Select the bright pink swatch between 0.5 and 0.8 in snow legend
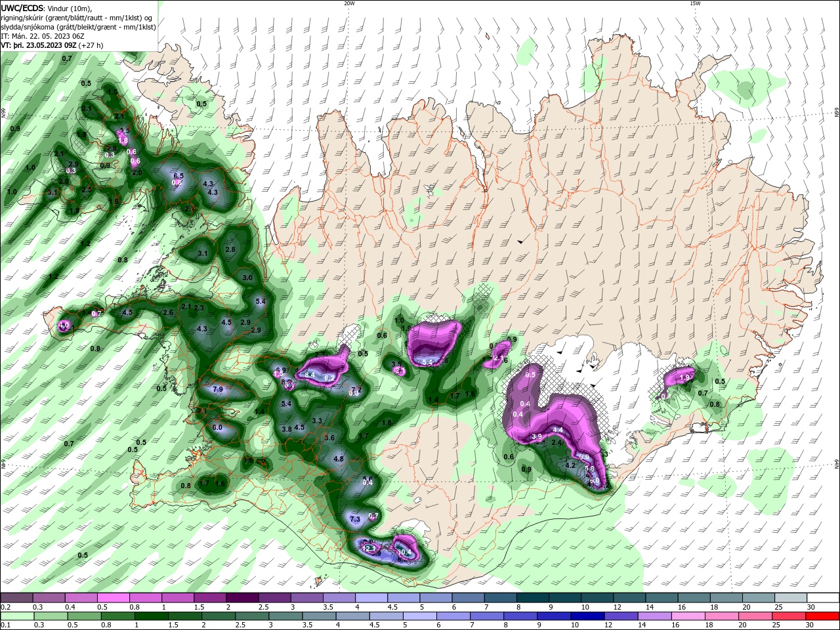Image resolution: width=840 pixels, height=630 pixels. [x=113, y=598]
